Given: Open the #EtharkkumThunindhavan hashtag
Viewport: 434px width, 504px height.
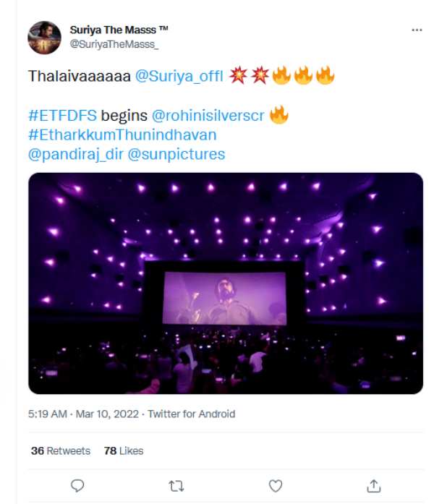Looking at the screenshot, I should tap(122, 134).
